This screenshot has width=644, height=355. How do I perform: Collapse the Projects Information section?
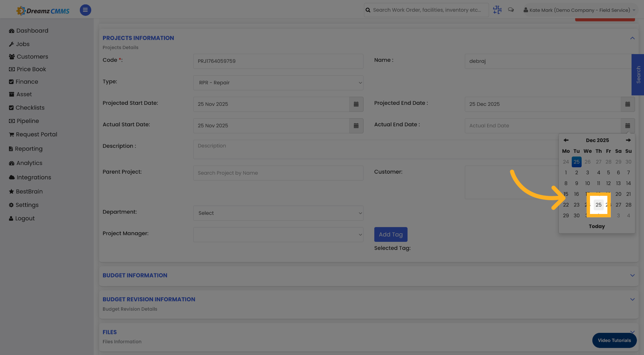(632, 38)
